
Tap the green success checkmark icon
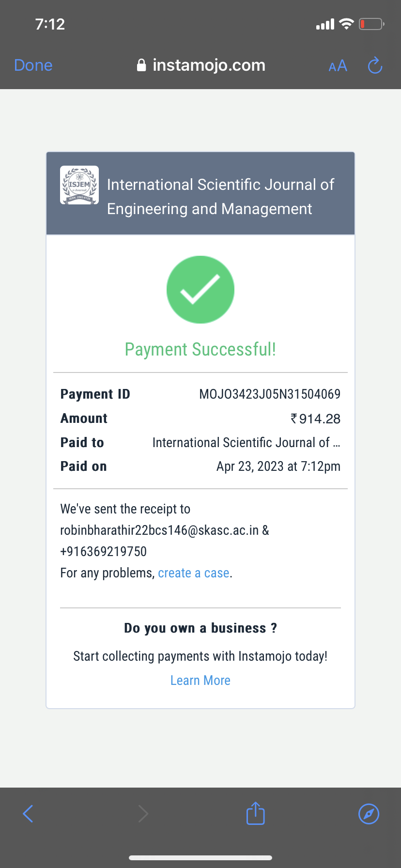point(200,290)
